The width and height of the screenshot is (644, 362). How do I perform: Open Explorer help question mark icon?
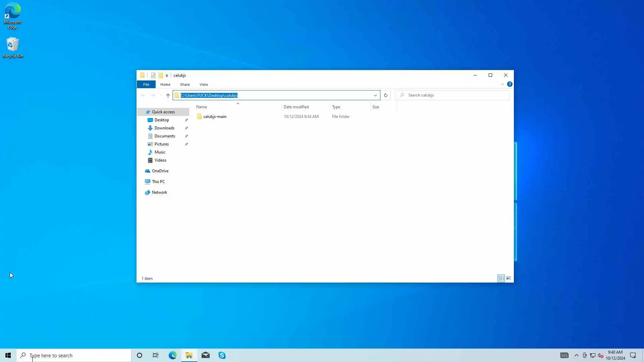509,84
